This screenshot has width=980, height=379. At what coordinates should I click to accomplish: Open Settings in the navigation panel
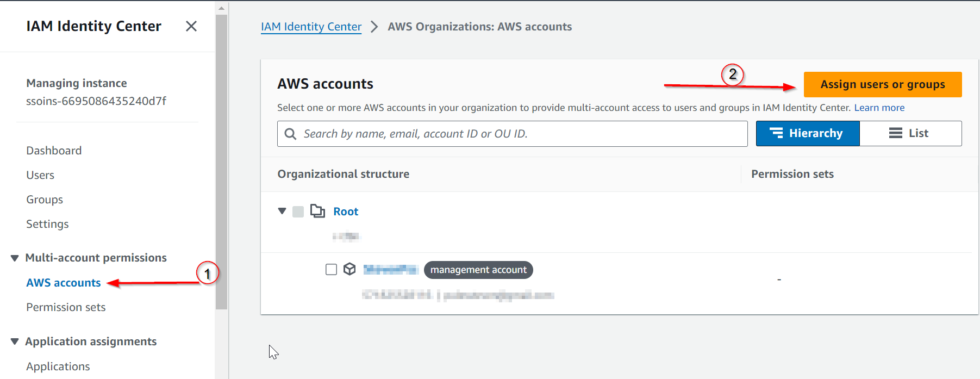pyautogui.click(x=47, y=224)
